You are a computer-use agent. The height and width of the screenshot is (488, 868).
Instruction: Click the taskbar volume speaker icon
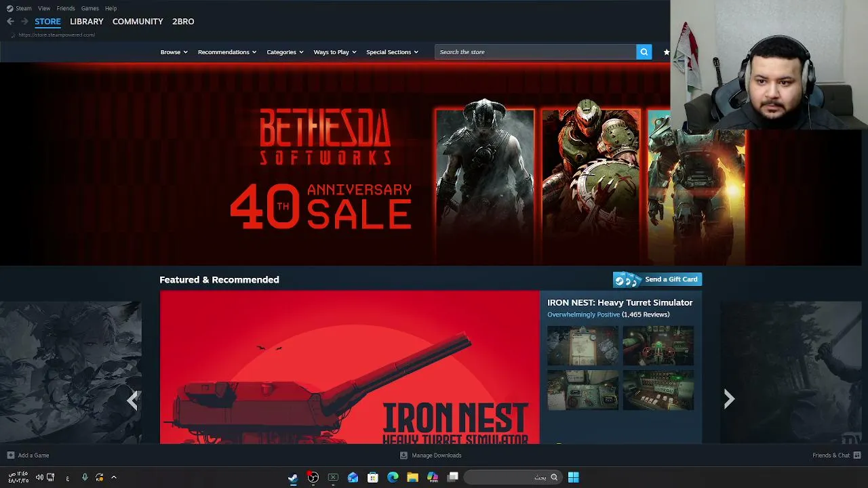point(39,478)
